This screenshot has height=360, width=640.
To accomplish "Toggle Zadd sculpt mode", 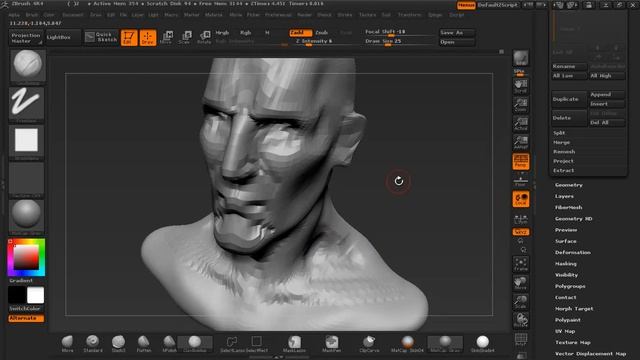I will [301, 33].
